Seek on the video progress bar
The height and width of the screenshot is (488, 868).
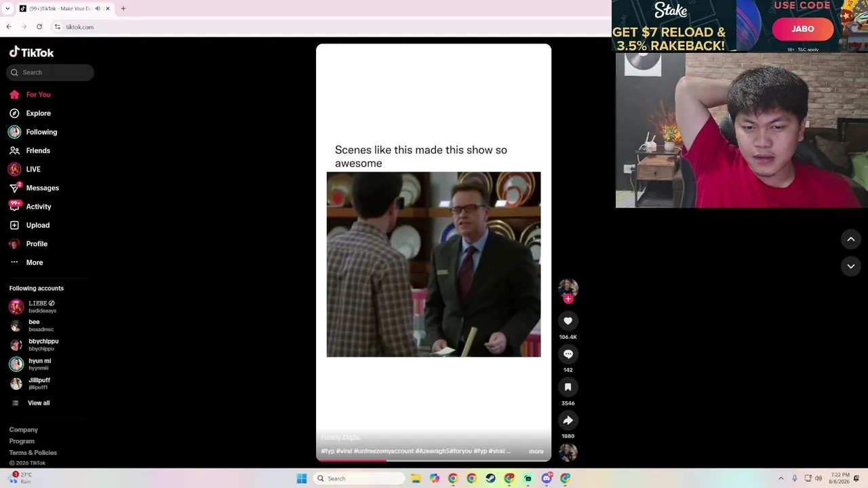tap(434, 460)
